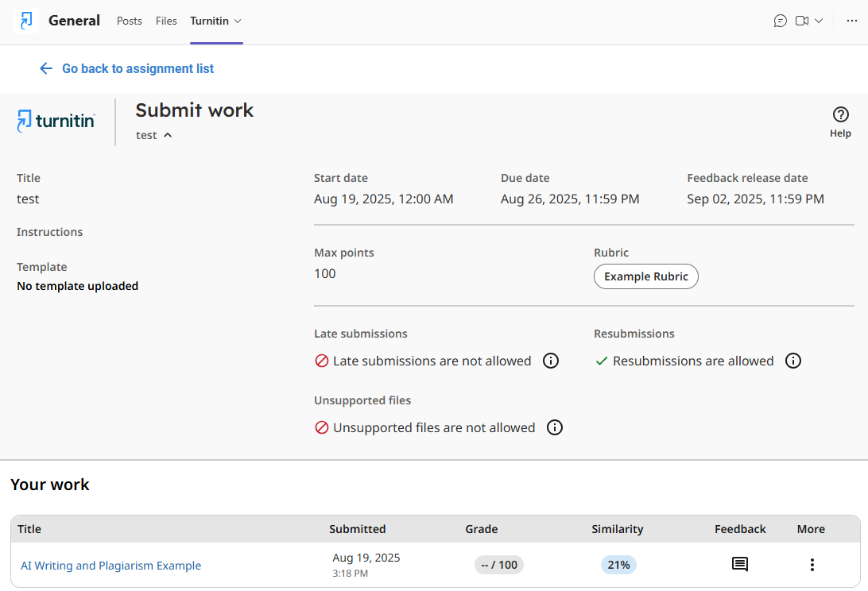
Task: Click the submitted time 3:18 PM
Action: click(350, 574)
